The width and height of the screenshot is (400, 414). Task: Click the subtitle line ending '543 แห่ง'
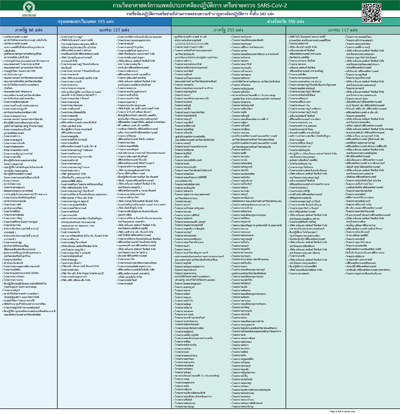click(x=200, y=14)
